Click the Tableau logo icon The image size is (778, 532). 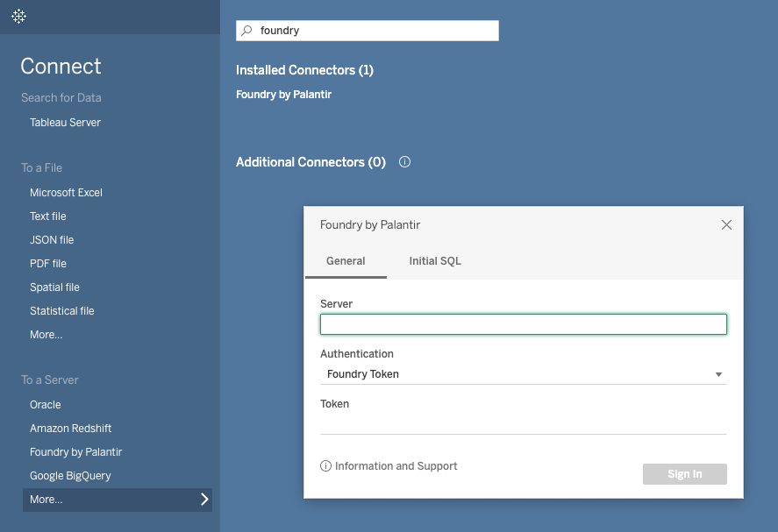(x=18, y=17)
